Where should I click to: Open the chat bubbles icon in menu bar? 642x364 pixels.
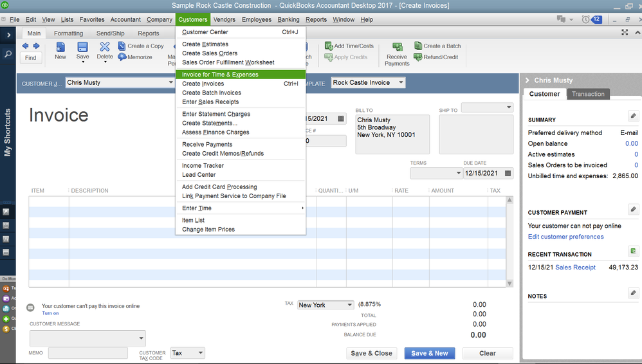click(561, 19)
